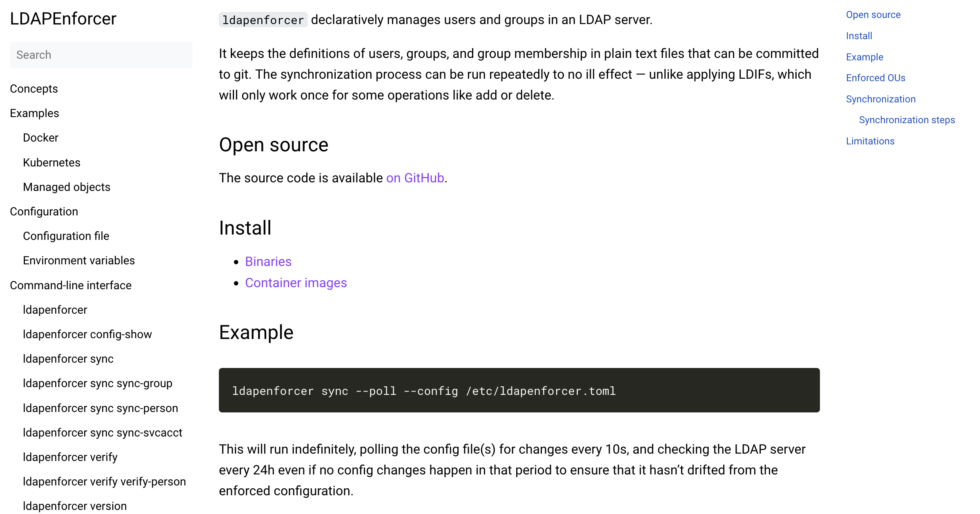Select Kubernetes under Examples

click(51, 162)
